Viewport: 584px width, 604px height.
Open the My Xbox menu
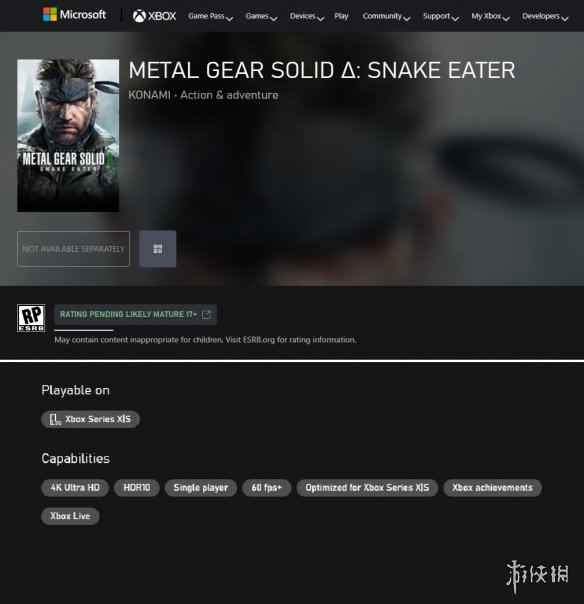(x=490, y=16)
